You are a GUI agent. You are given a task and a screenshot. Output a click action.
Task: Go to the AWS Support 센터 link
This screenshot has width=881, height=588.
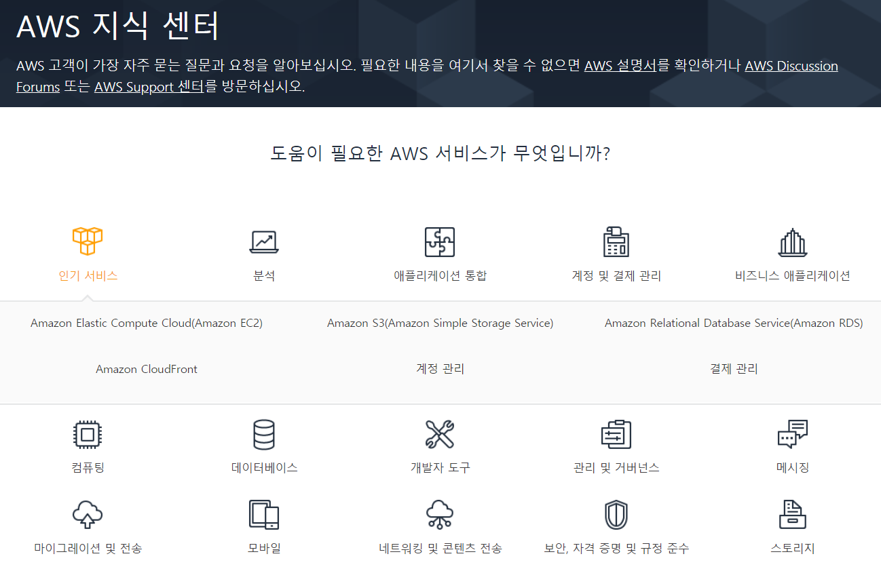coord(149,87)
